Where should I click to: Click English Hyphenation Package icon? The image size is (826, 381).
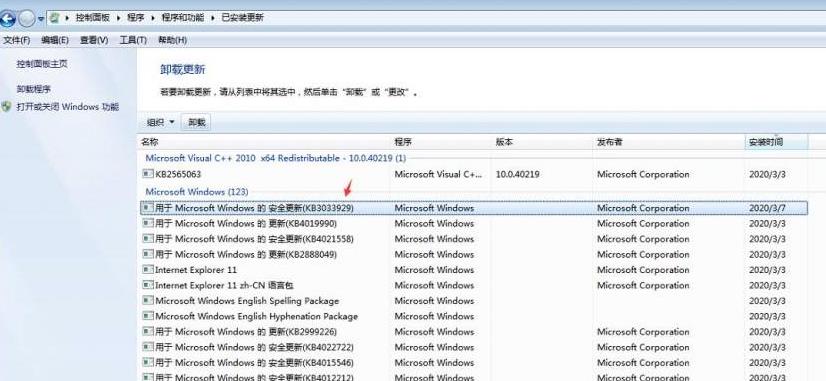pyautogui.click(x=148, y=316)
